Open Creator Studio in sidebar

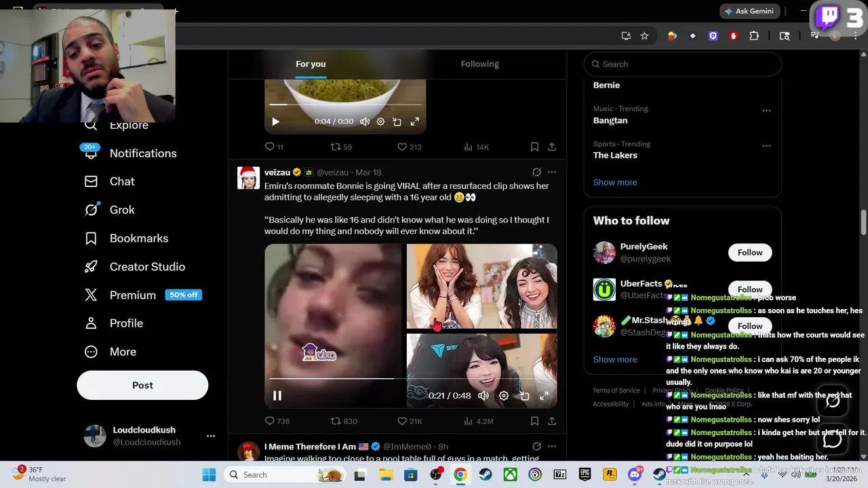tap(134, 267)
